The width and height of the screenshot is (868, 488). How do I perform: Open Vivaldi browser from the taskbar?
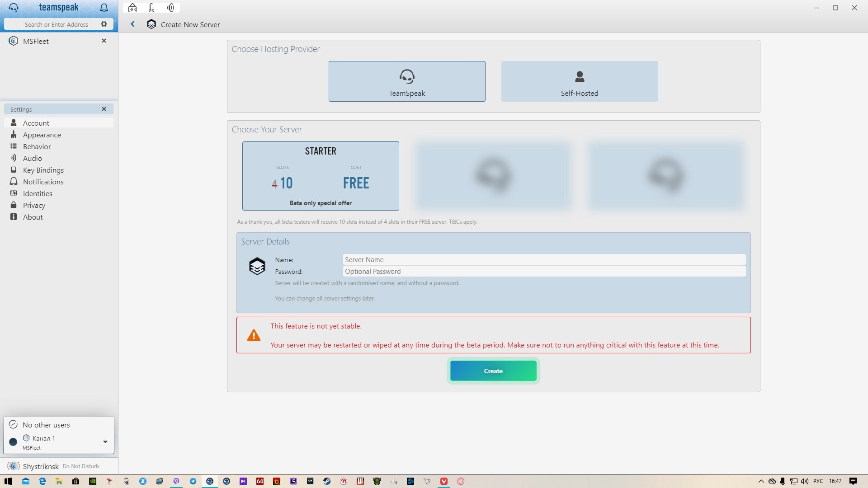[x=444, y=481]
